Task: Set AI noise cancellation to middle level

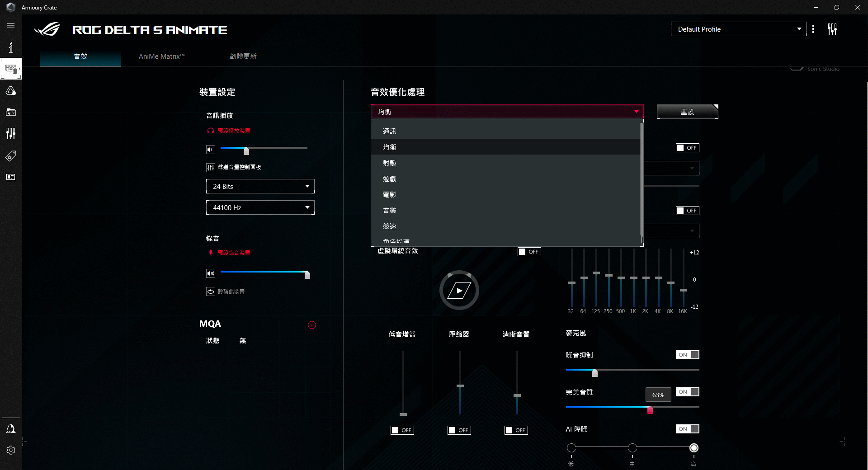Action: coord(632,448)
